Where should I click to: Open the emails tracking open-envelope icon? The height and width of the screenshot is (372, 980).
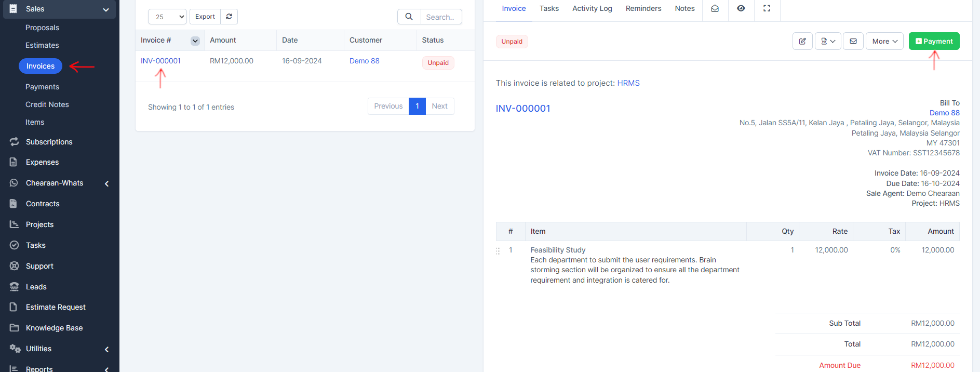(715, 8)
